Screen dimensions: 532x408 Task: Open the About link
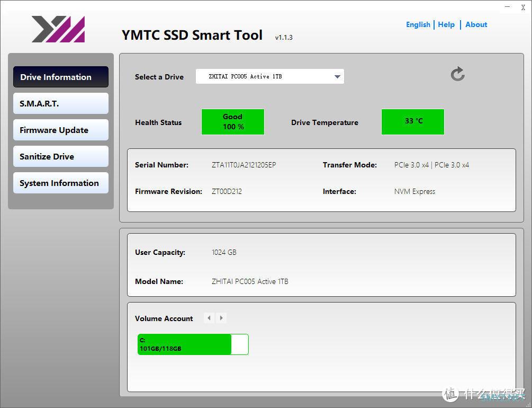coord(476,24)
